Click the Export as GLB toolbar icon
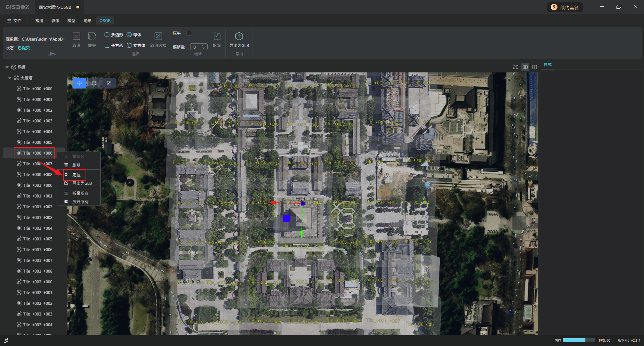Image resolution: width=644 pixels, height=346 pixels. pos(239,37)
